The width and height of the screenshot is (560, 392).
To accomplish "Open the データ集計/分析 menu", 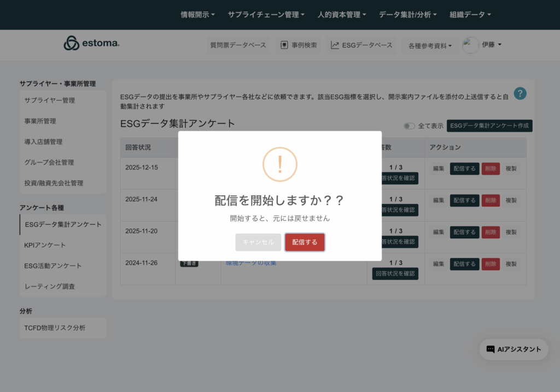I will click(x=407, y=15).
